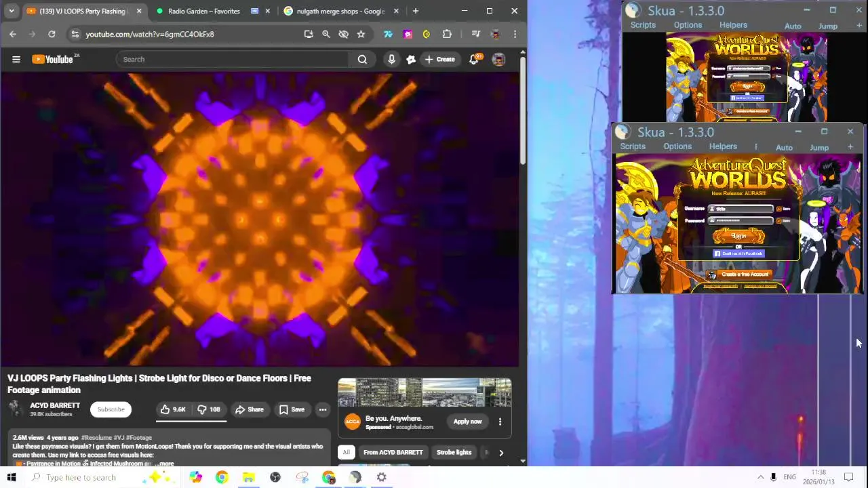Open Chrome media controls icon
This screenshot has width=868, height=488.
[475, 34]
